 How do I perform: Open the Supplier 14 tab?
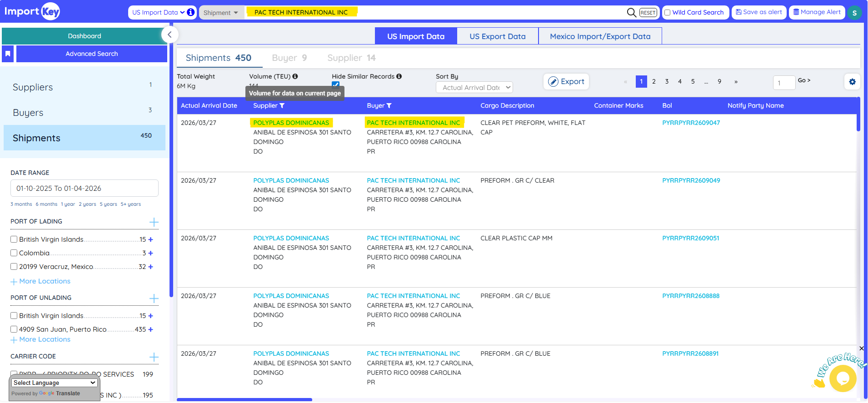(351, 58)
